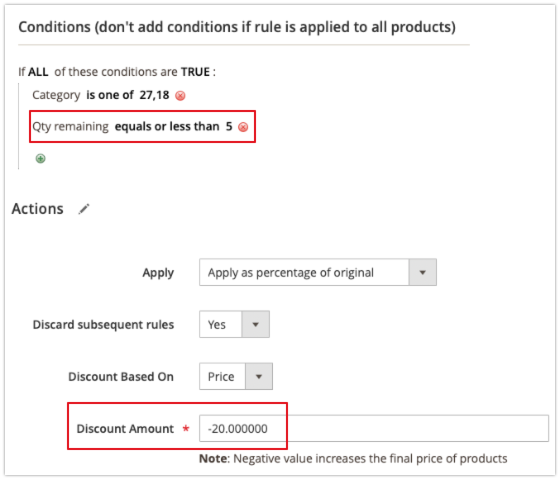Open Discount Based On dropdown arrow
Viewport: 560px width, 480px height.
(259, 376)
